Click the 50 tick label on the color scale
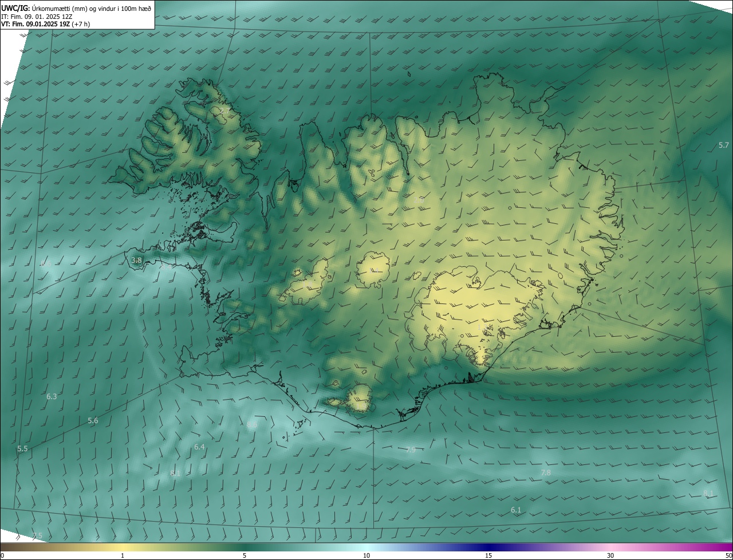The height and width of the screenshot is (560, 733). (728, 555)
